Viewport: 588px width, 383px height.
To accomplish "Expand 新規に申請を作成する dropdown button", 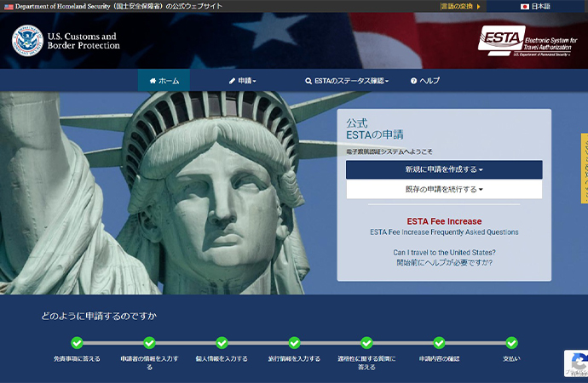I will [x=444, y=169].
